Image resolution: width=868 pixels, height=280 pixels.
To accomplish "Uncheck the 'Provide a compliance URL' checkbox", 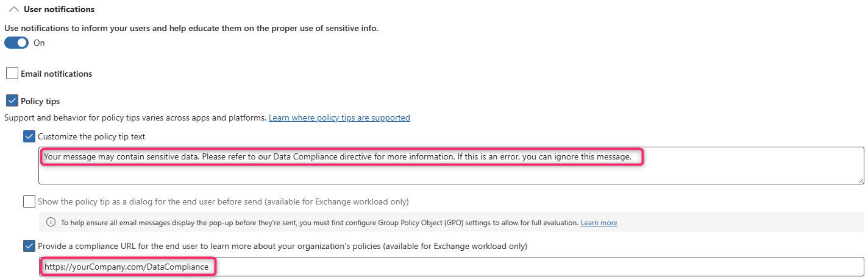I will pos(29,247).
